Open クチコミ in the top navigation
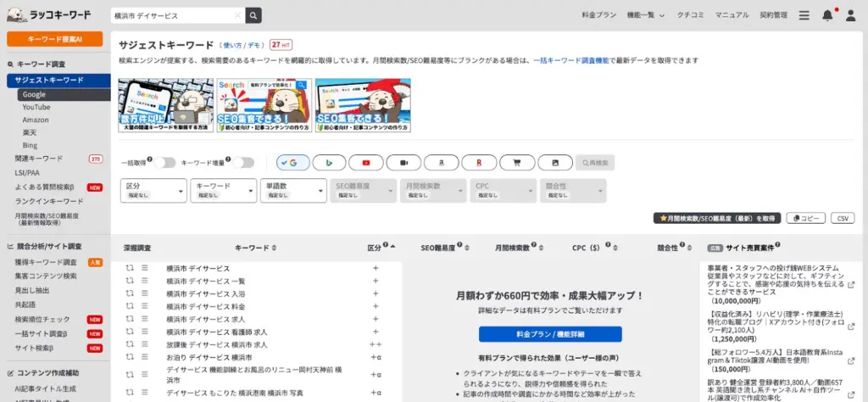The image size is (868, 402). (690, 15)
